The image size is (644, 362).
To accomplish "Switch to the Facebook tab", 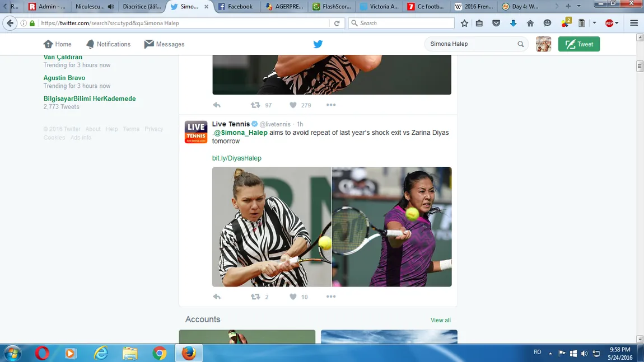I will click(237, 7).
